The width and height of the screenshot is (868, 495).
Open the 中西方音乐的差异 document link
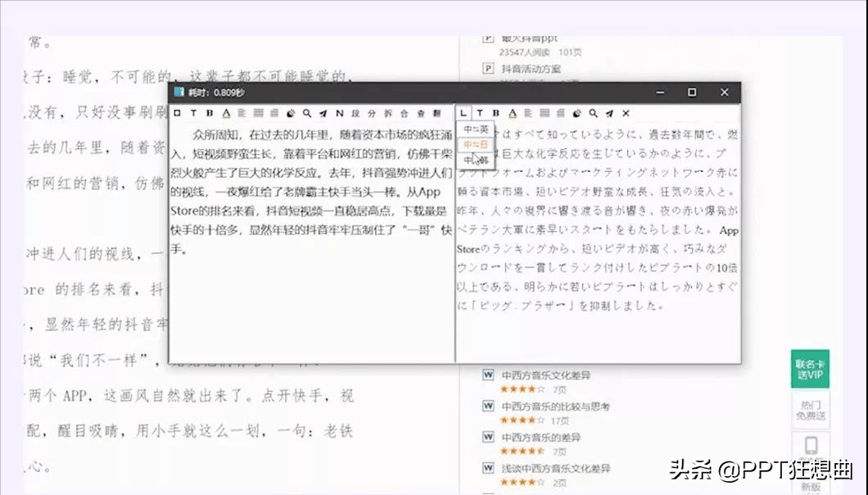click(540, 438)
